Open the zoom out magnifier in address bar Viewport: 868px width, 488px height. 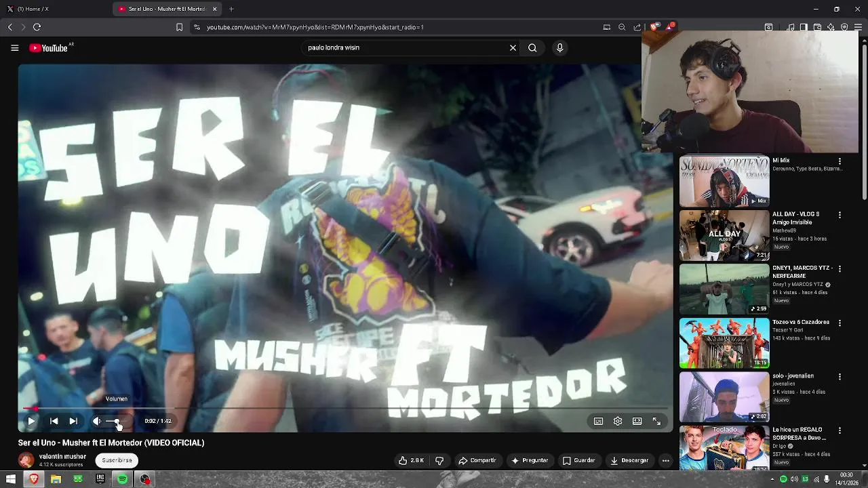click(622, 27)
